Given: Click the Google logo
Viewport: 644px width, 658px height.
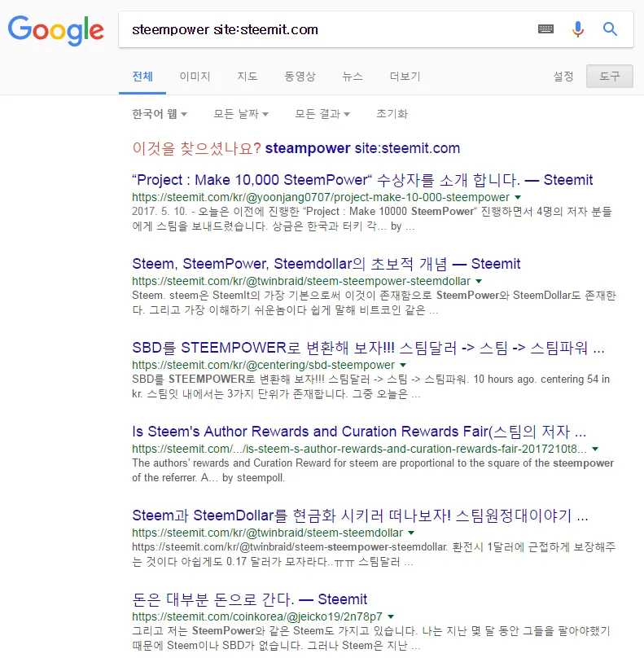Looking at the screenshot, I should [56, 29].
